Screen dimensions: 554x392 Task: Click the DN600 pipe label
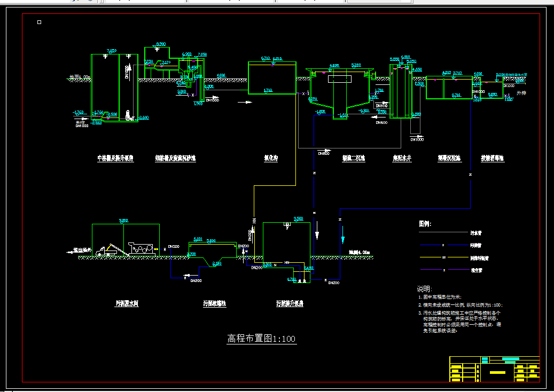pos(381,122)
